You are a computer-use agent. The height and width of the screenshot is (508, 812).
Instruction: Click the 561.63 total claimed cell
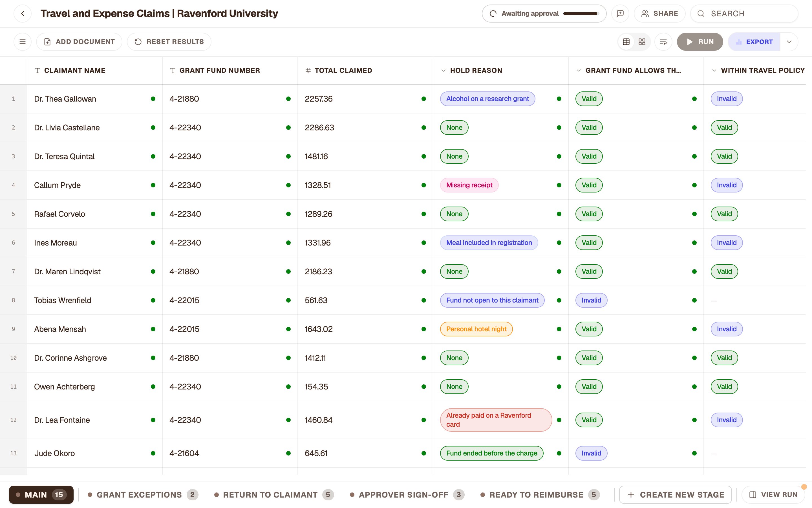point(365,300)
